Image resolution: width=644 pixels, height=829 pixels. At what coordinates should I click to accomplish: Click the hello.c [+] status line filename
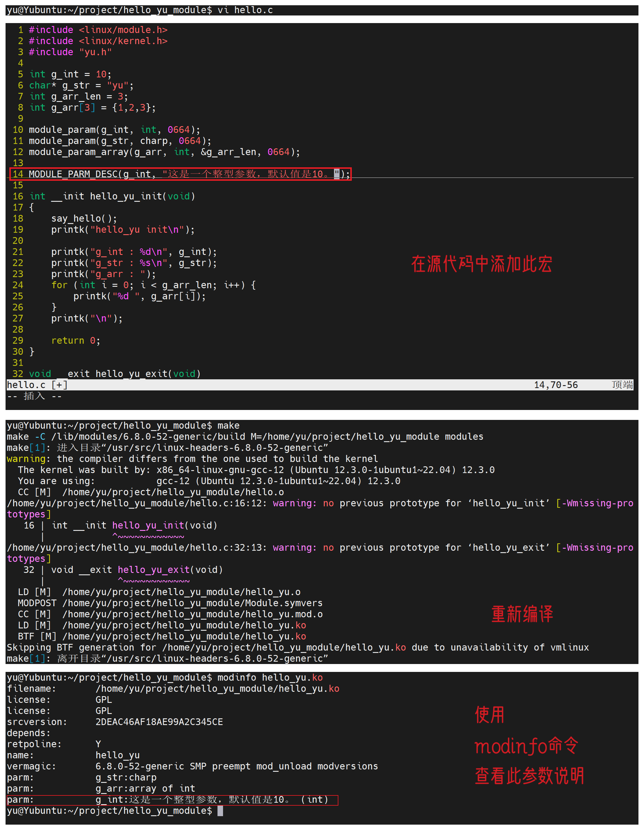coord(37,385)
